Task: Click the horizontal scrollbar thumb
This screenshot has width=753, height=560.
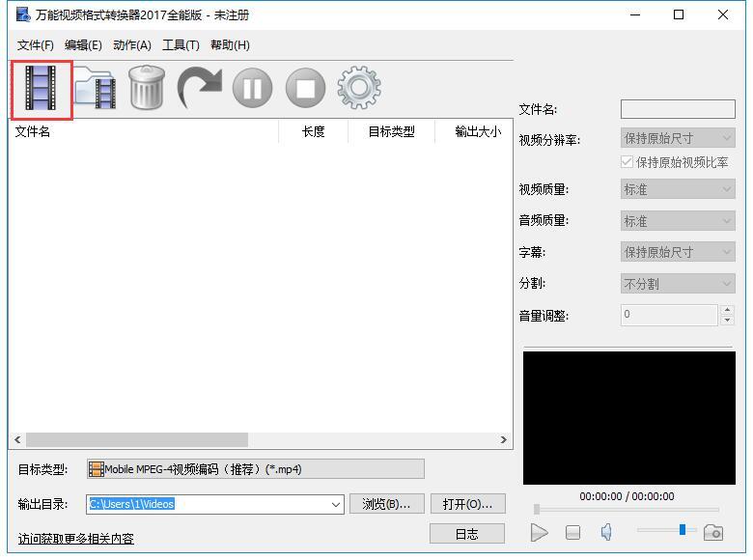Action: (137, 439)
